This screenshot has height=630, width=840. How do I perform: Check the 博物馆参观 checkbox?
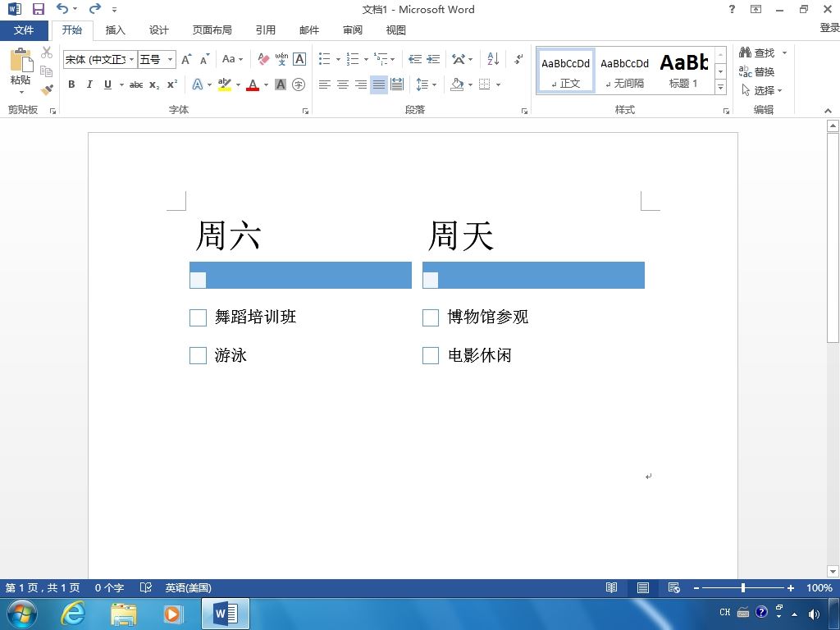click(430, 317)
